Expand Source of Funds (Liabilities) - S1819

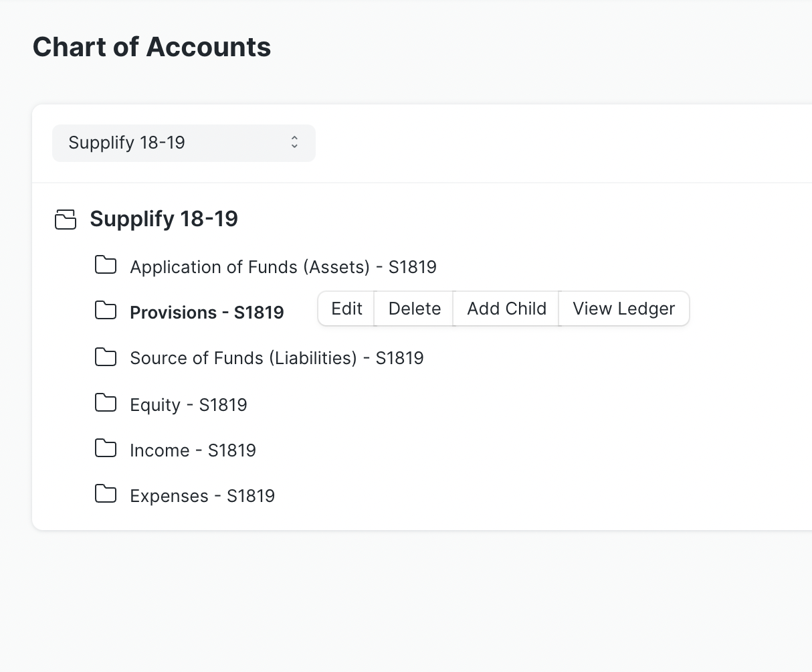[x=277, y=358]
